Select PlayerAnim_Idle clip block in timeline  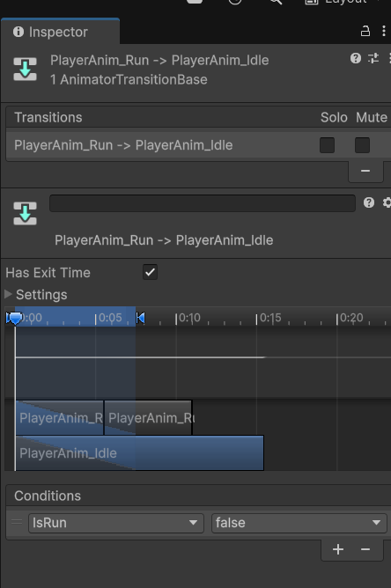[x=140, y=453]
